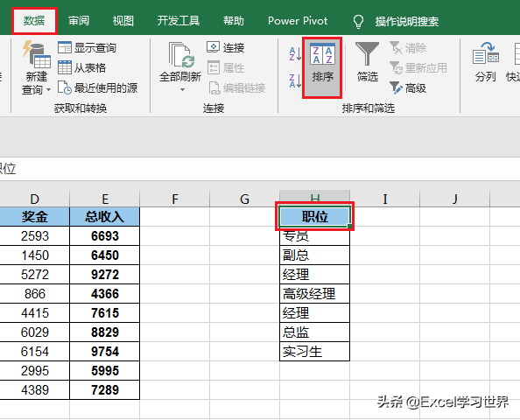The width and height of the screenshot is (520, 420).
Task: Click 清除 filter
Action: click(408, 48)
